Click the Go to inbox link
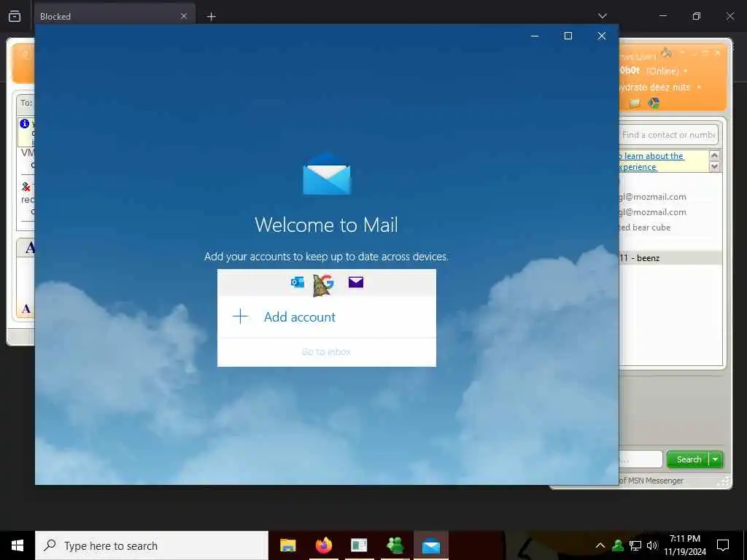Viewport: 747px width, 560px height. [326, 352]
